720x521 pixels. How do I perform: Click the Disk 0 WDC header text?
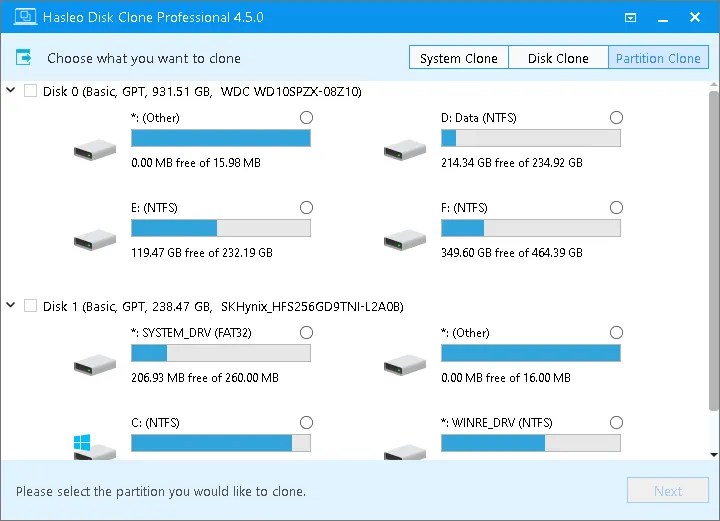pyautogui.click(x=202, y=91)
